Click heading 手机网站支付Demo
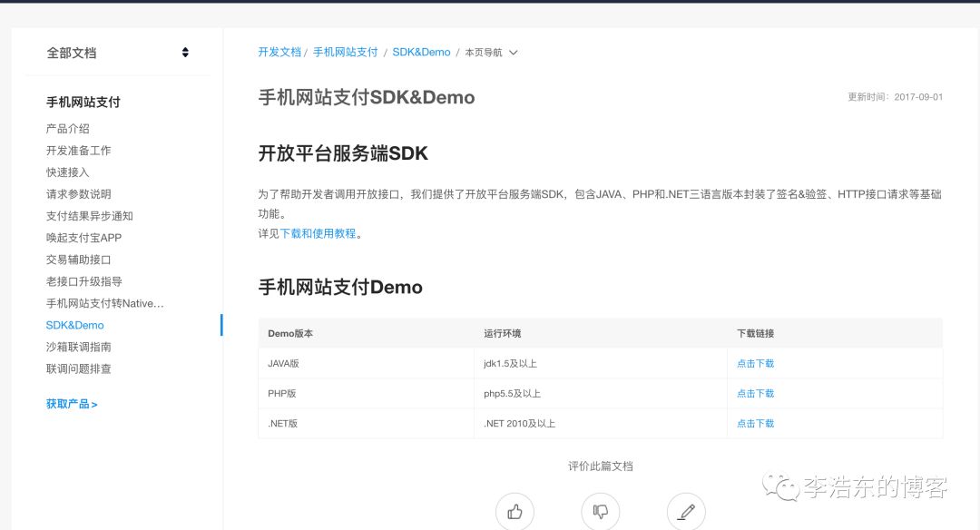The width and height of the screenshot is (980, 530). coord(340,287)
